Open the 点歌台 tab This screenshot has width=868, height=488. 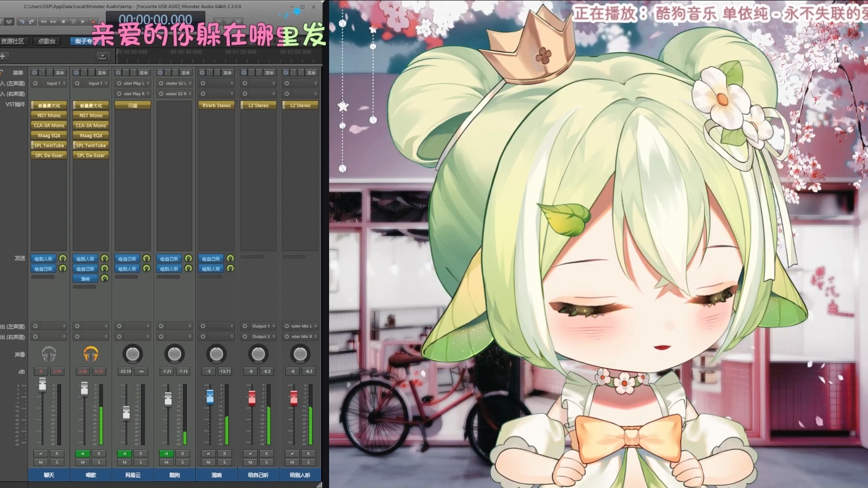(47, 41)
